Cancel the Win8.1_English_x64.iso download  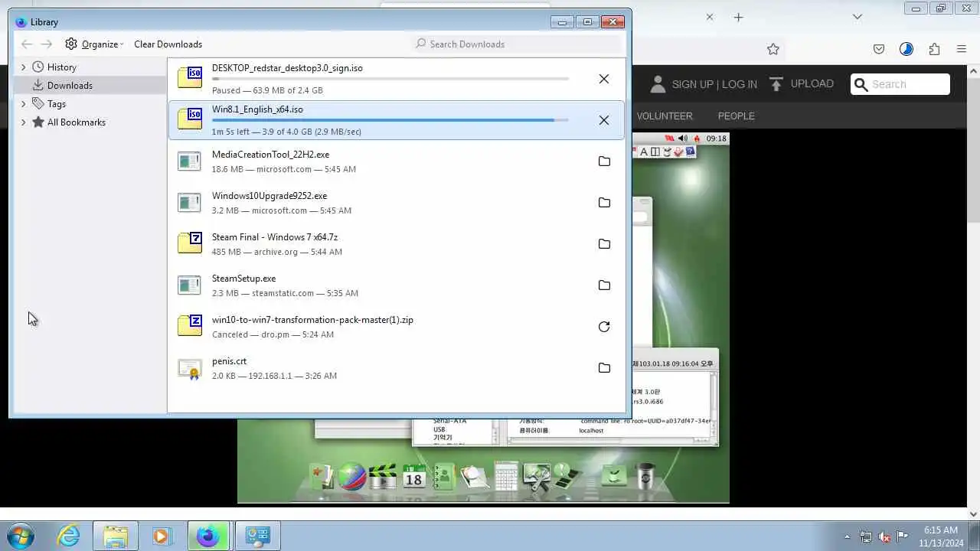(x=604, y=120)
